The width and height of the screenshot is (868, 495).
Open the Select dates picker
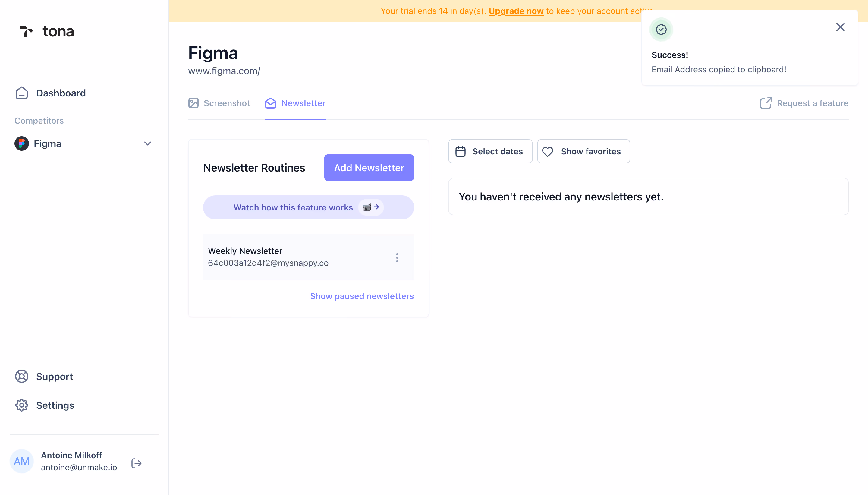[490, 151]
